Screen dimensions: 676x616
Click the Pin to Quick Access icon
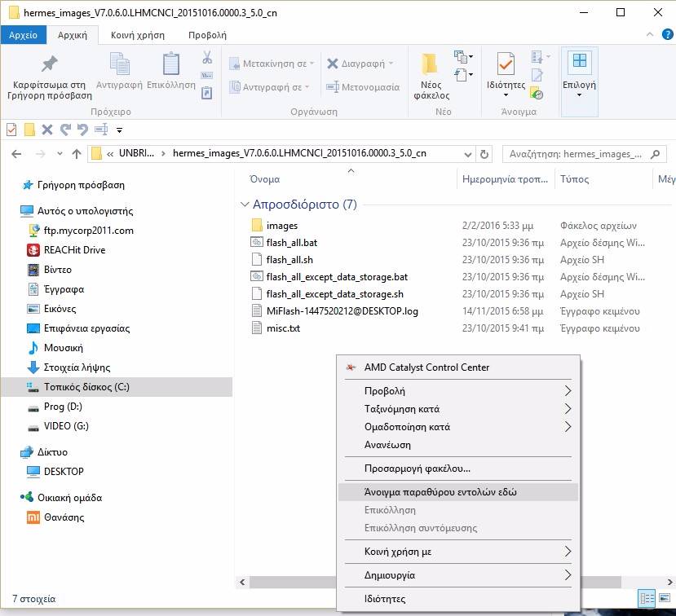pyautogui.click(x=49, y=65)
